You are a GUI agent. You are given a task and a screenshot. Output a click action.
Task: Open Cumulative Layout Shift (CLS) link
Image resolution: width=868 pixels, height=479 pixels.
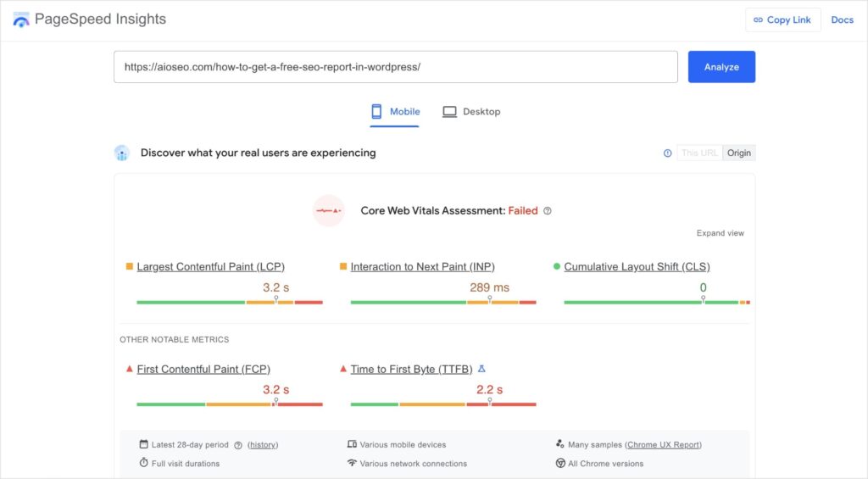(637, 267)
